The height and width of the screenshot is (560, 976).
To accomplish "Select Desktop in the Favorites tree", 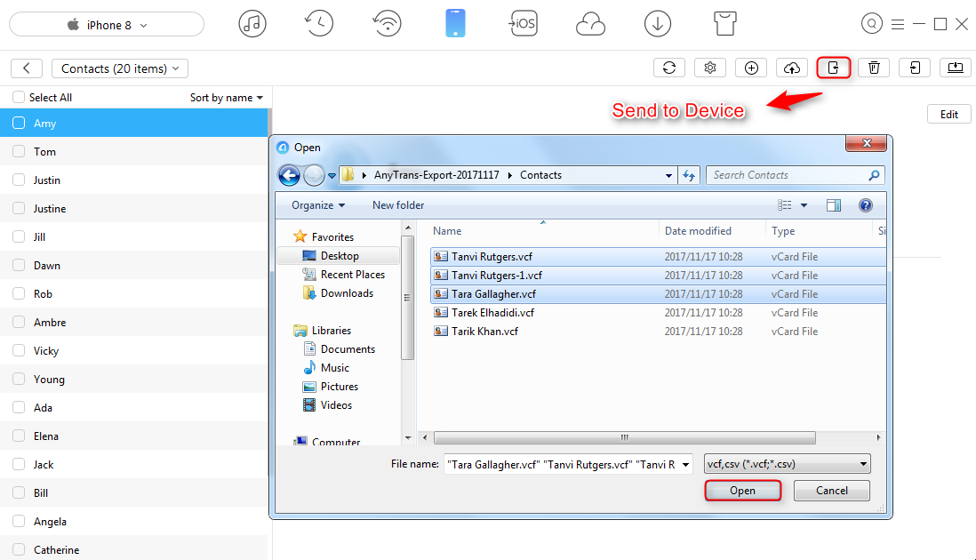I will [340, 256].
